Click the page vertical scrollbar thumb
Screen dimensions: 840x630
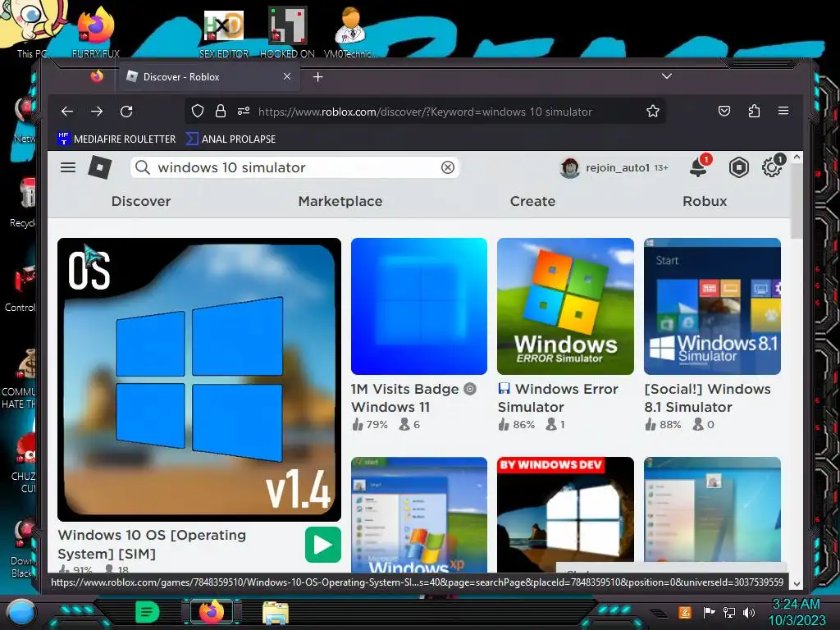797,201
